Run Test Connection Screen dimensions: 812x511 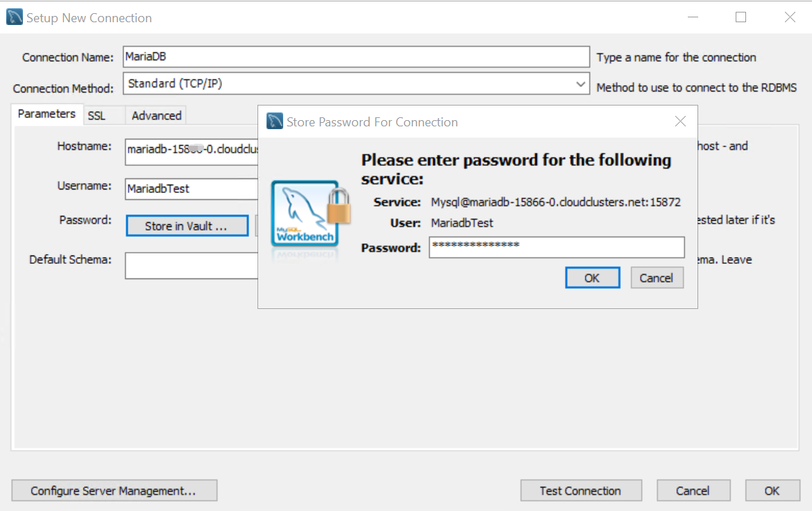[580, 491]
